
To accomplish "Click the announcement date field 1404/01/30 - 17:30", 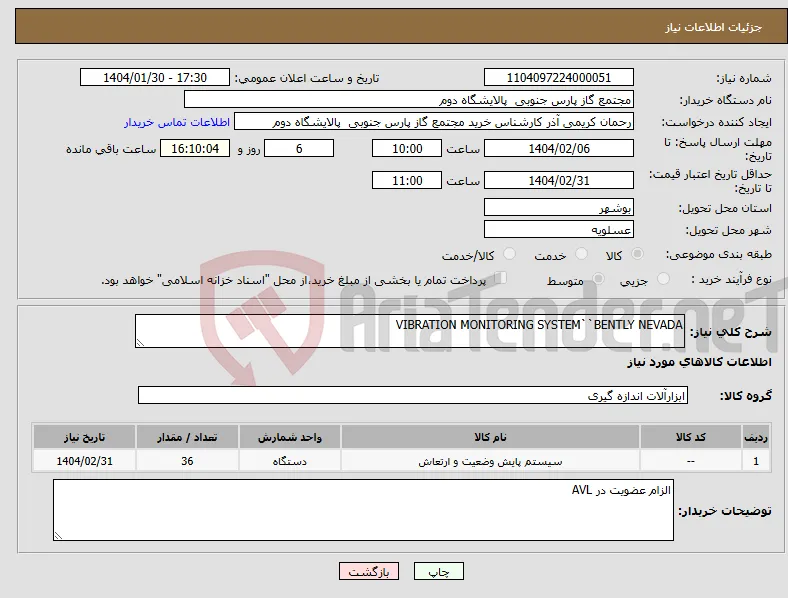I will tap(155, 77).
